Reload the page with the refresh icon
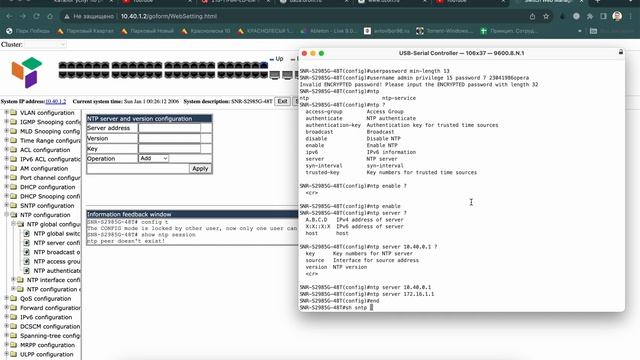The height and width of the screenshot is (360, 640). 36,16
